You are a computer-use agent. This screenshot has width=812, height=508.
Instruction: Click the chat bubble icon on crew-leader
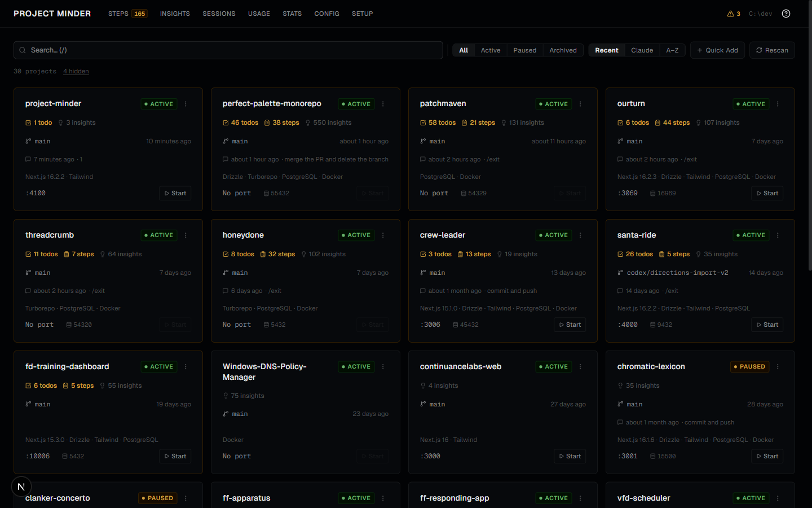422,291
